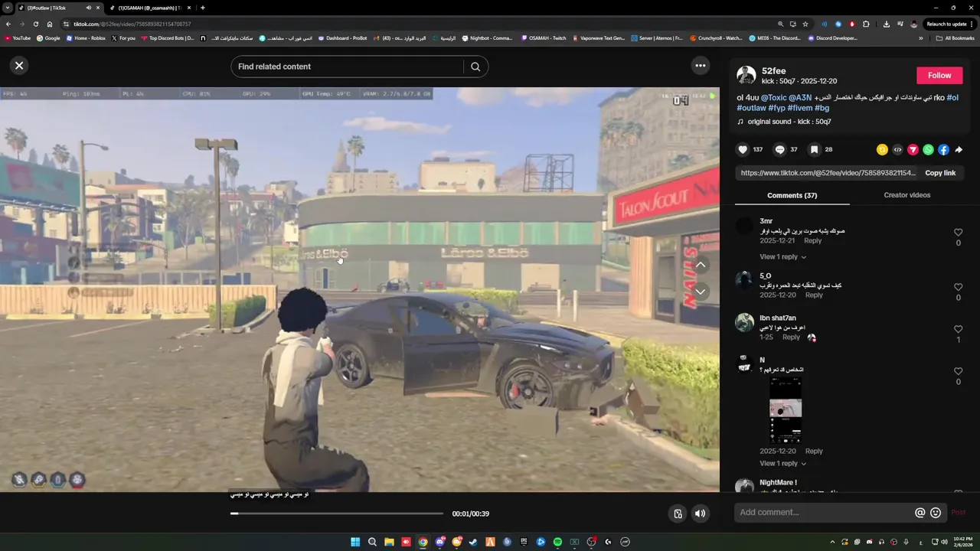Open browser downloads icon
The height and width of the screenshot is (551, 980).
886,24
